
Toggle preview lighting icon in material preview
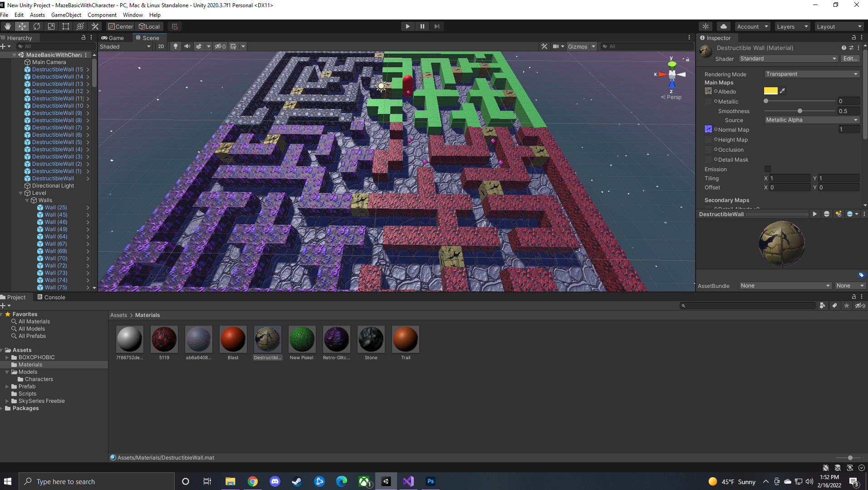click(839, 214)
